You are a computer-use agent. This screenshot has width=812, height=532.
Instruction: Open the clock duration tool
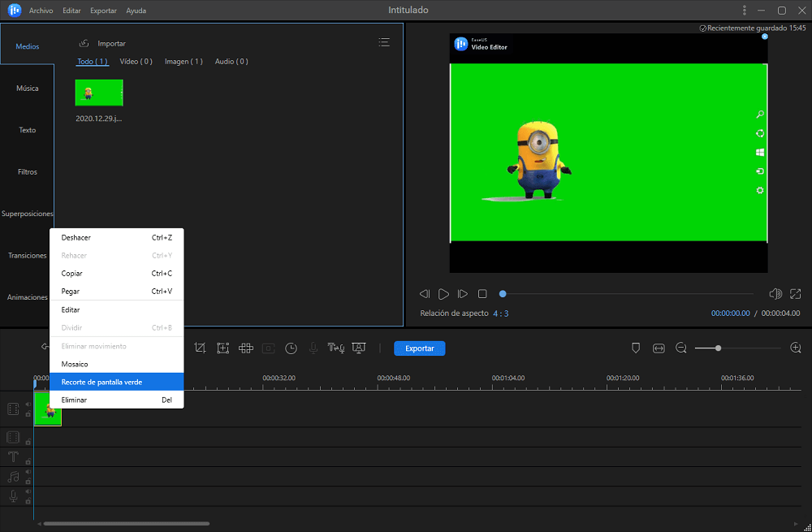click(x=291, y=348)
